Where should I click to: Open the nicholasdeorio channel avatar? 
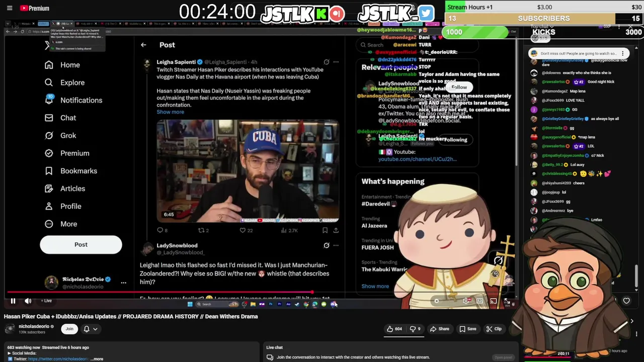[x=10, y=329]
